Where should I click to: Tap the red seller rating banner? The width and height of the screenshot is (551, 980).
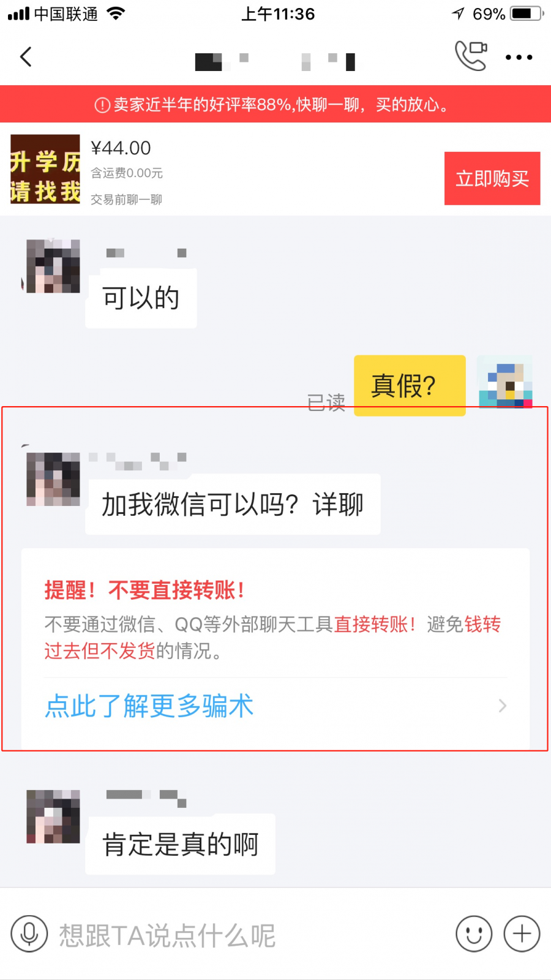[275, 104]
